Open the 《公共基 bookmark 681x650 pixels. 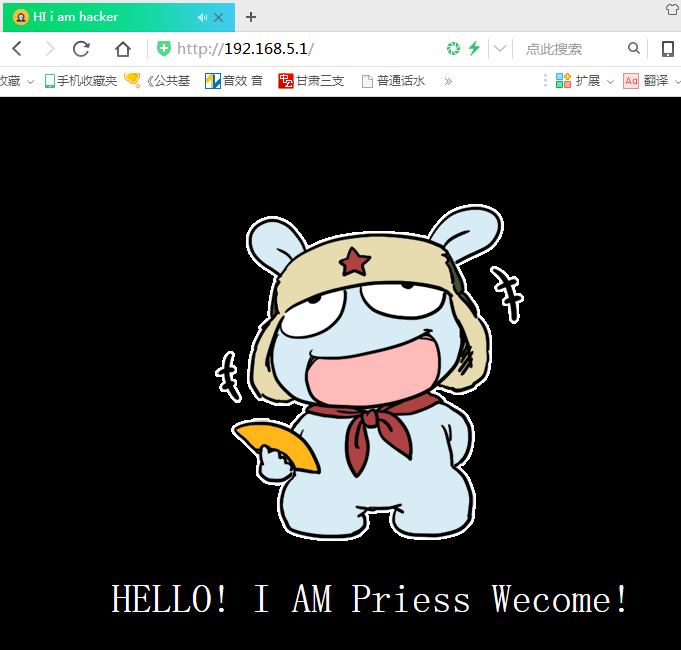[157, 80]
